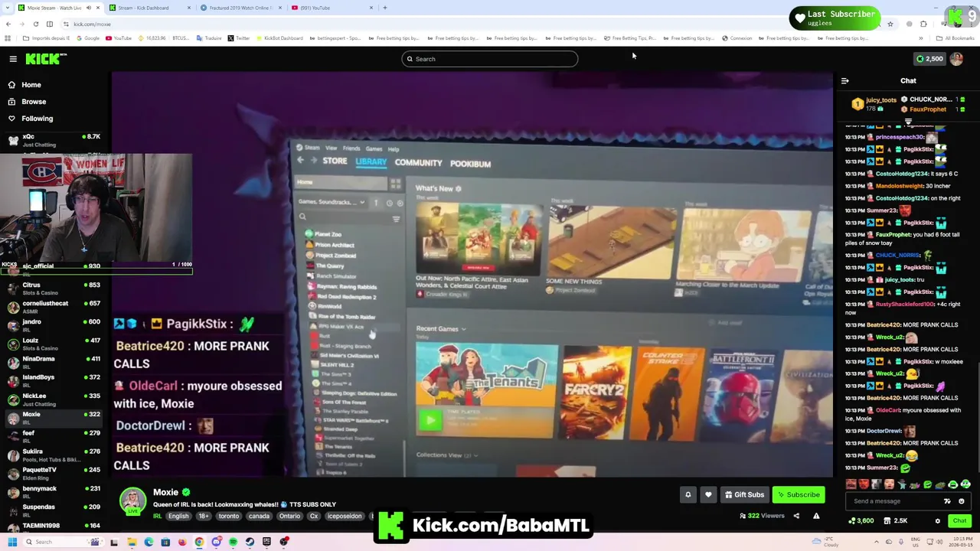Image resolution: width=980 pixels, height=551 pixels.
Task: Open the jandro channel in sidebar
Action: click(54, 325)
